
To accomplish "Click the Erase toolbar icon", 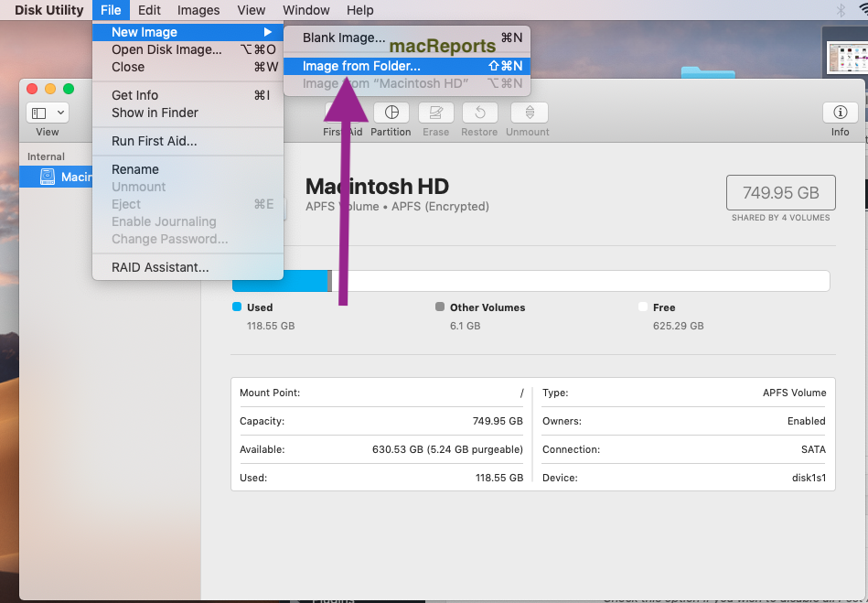I will [435, 113].
